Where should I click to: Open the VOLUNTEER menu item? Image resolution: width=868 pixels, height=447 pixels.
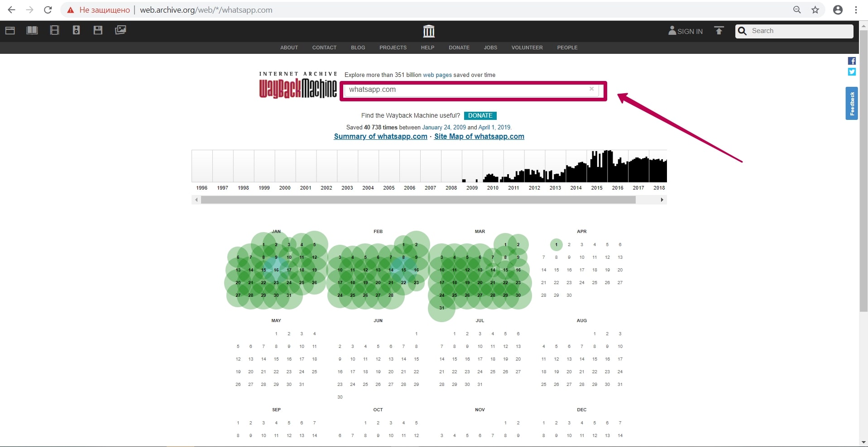(527, 48)
